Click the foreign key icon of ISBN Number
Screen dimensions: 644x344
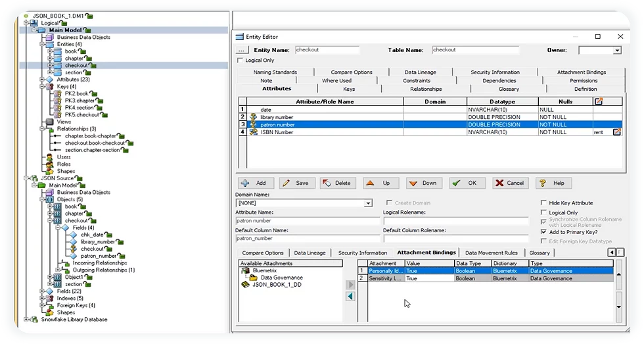pos(254,132)
